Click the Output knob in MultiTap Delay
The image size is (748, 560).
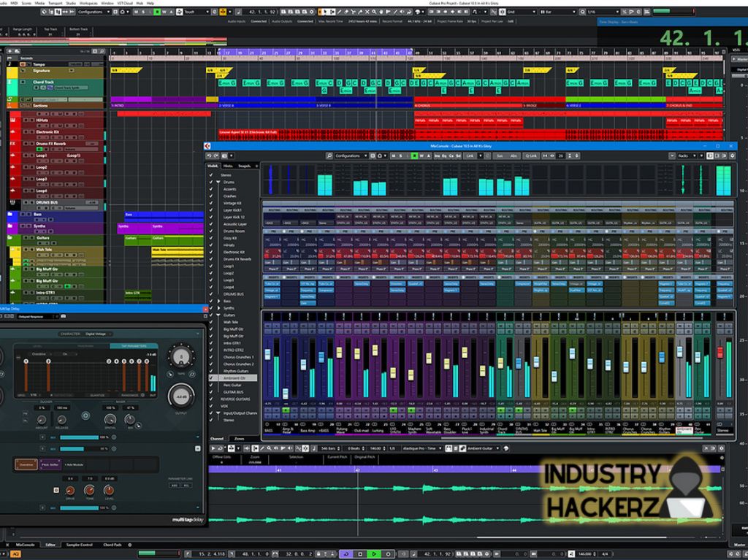[x=181, y=396]
